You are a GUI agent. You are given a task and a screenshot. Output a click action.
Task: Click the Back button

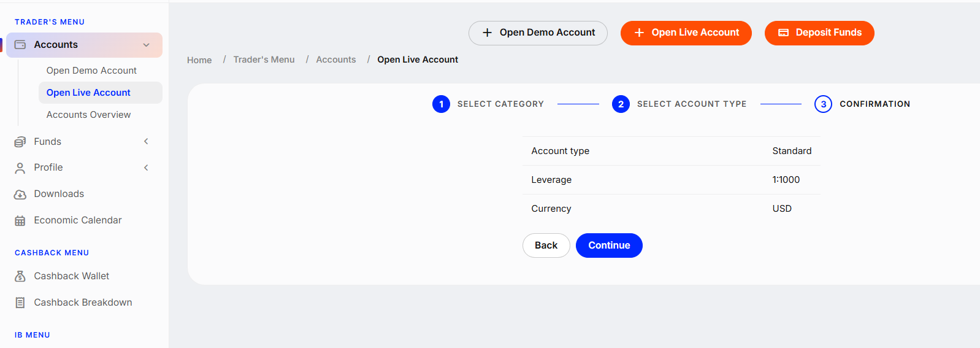coord(546,246)
